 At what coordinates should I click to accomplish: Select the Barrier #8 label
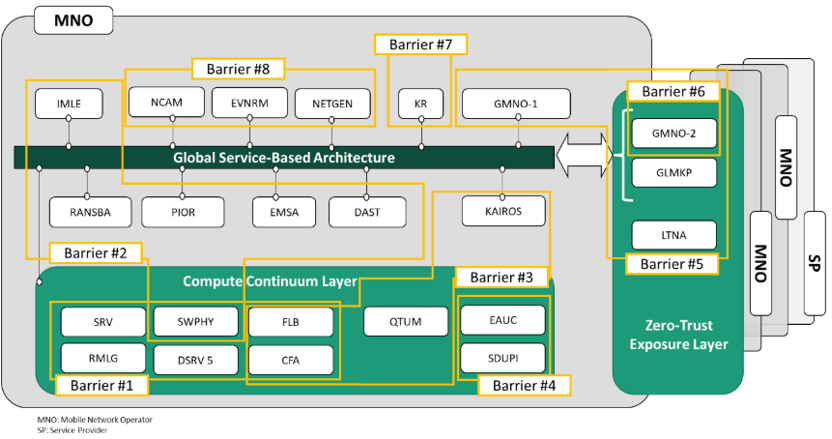click(238, 69)
